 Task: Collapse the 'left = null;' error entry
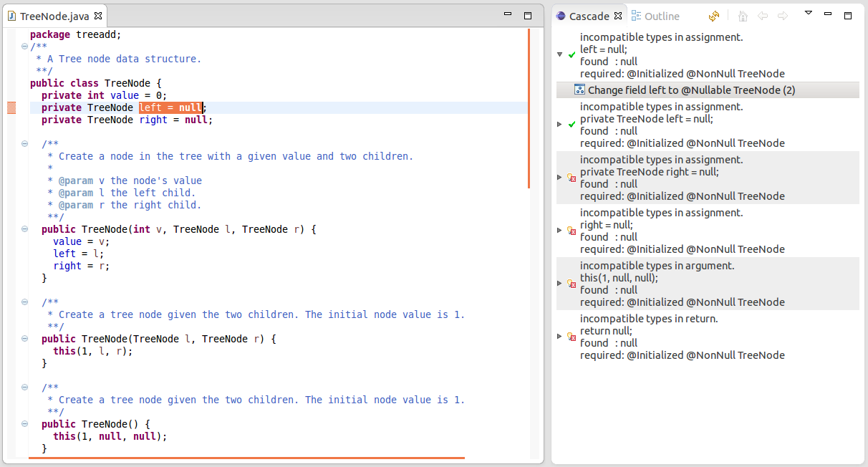click(560, 54)
